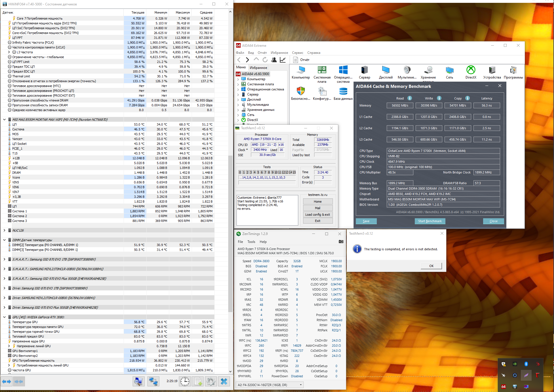Click OK in TestMem5 completion dialog
Viewport: 554px width, 392px height.
pyautogui.click(x=431, y=266)
